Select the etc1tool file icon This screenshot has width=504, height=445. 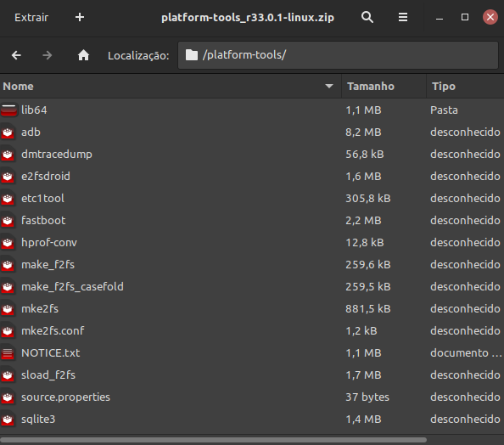(x=8, y=199)
